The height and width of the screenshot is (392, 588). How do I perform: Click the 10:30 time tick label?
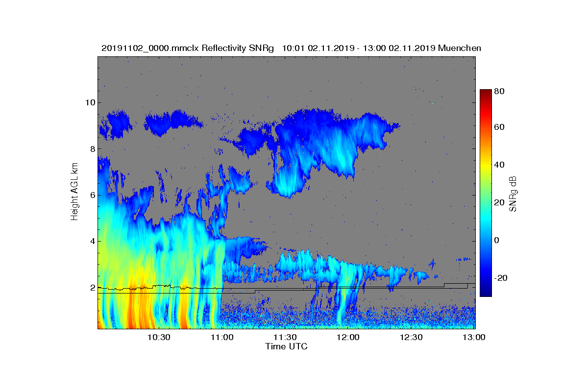[159, 337]
